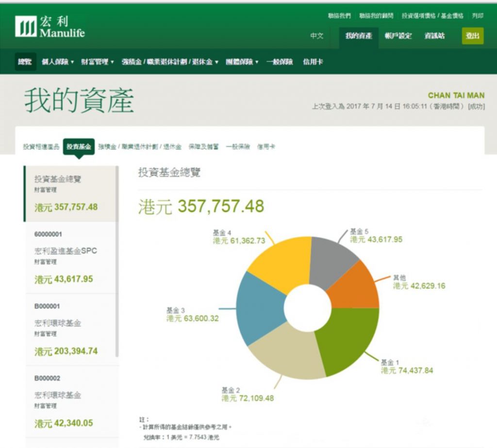
Task: Switch to the 投資相連產品 asset tab
Action: (41, 147)
